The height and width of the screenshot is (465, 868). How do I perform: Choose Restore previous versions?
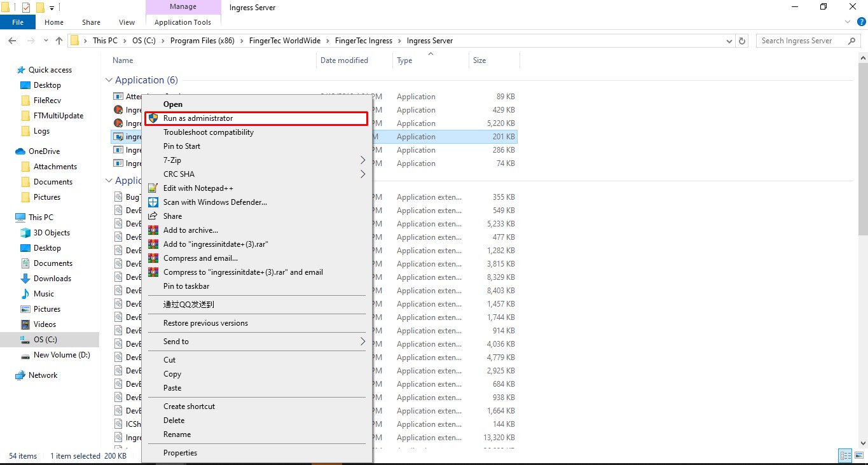[x=205, y=323]
